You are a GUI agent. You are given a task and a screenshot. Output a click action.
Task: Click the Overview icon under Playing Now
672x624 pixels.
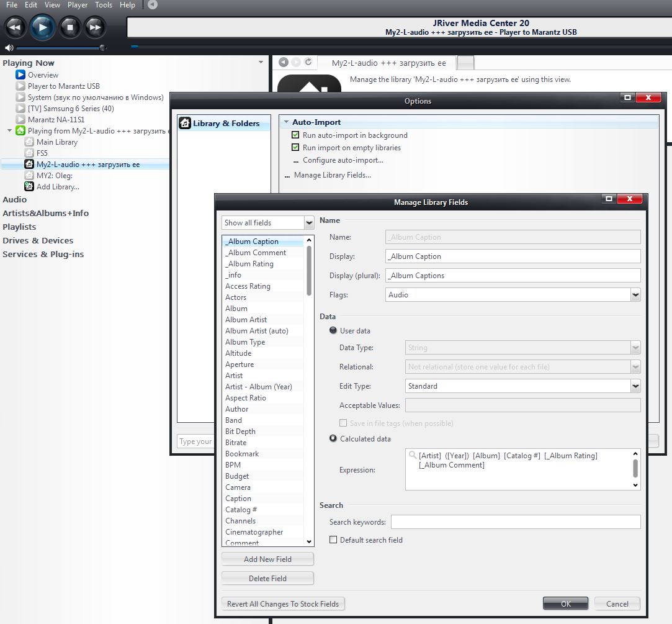(x=20, y=75)
